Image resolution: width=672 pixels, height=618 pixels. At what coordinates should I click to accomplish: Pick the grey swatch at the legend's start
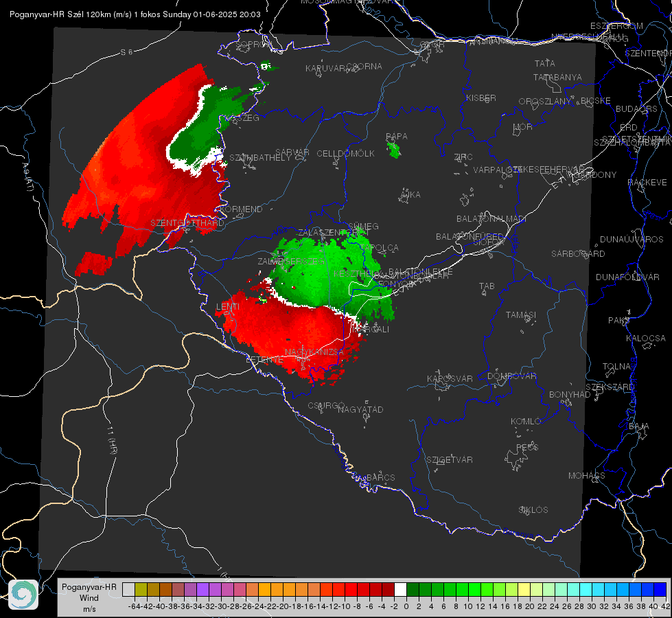[128, 590]
